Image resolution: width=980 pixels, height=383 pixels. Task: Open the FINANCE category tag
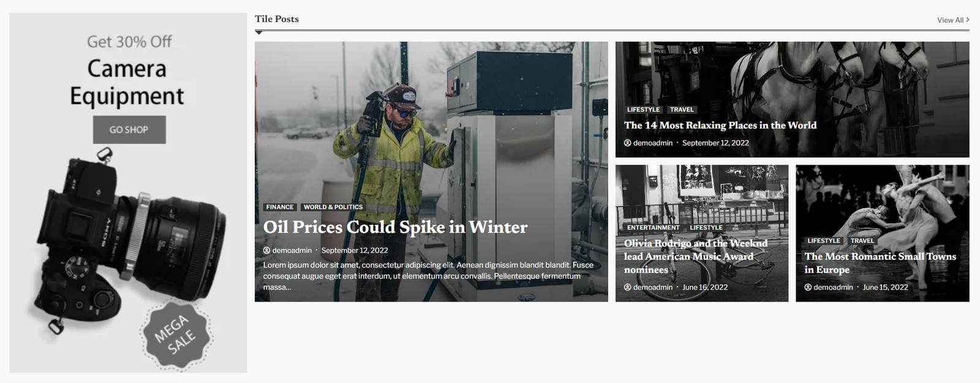coord(280,207)
